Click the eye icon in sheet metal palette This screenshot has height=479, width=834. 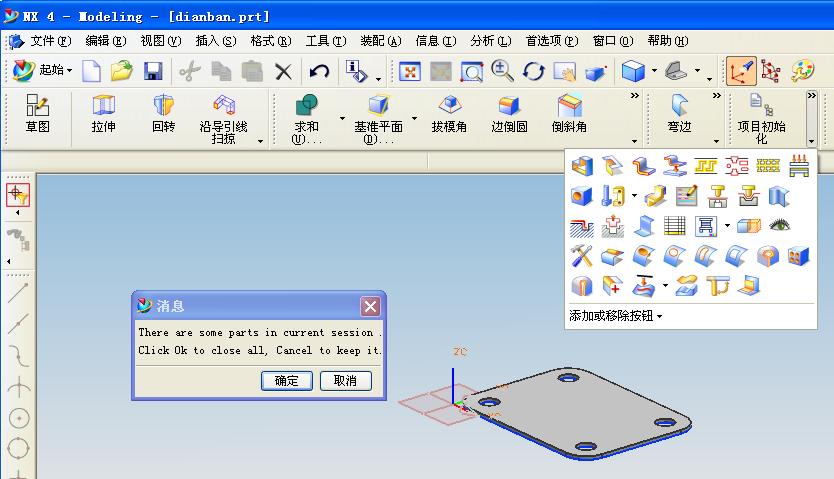pyautogui.click(x=779, y=225)
